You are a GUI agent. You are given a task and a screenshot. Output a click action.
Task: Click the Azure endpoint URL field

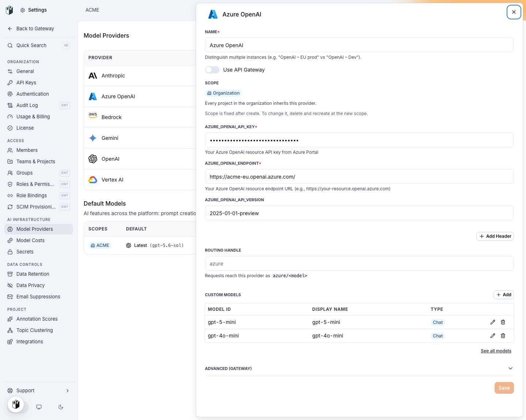point(359,176)
